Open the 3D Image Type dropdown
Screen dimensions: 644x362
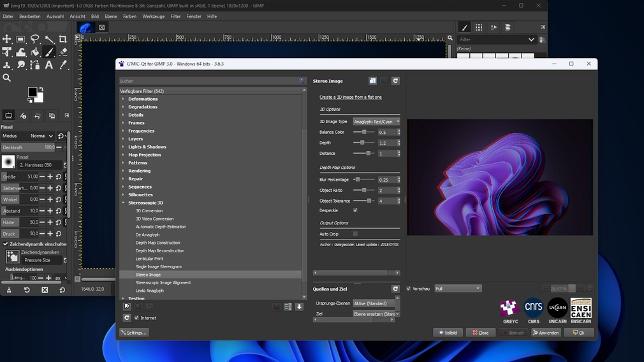coord(376,122)
